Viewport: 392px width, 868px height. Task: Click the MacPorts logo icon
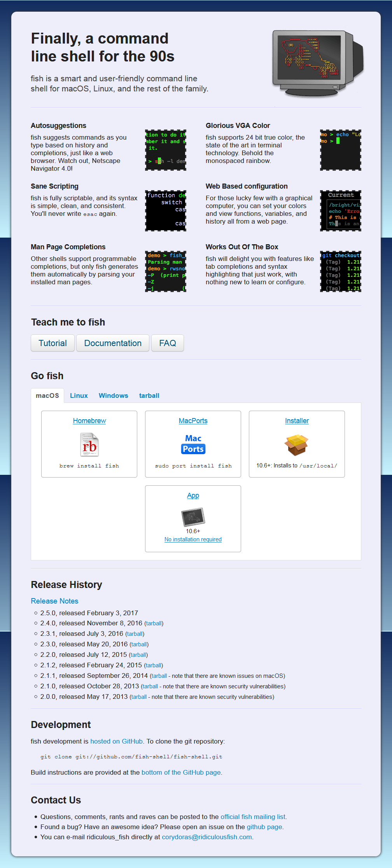point(193,444)
